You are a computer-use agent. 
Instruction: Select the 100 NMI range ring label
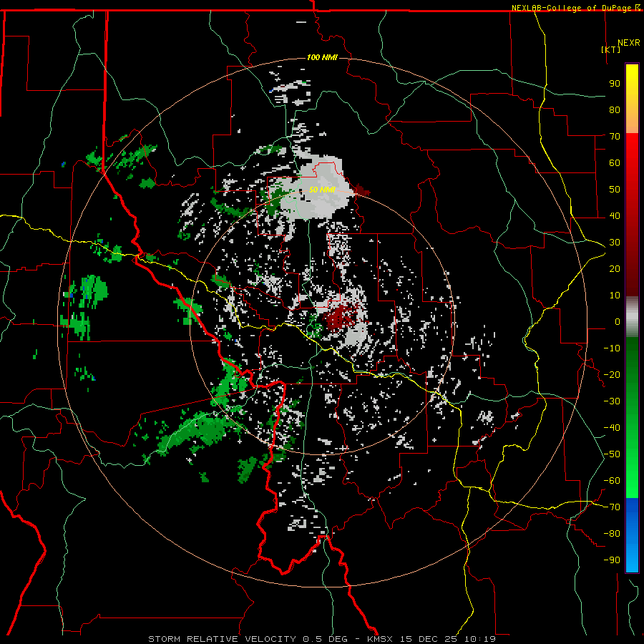point(322,57)
